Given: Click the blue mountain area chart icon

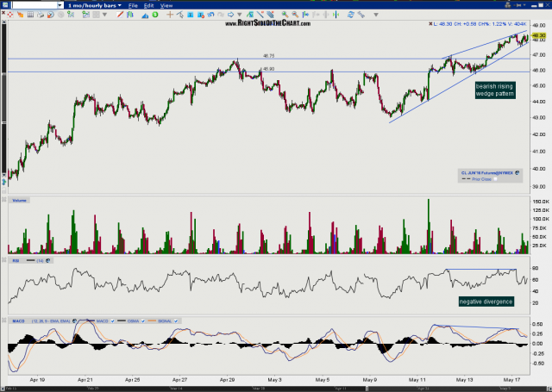Looking at the screenshot, I should click(145, 16).
